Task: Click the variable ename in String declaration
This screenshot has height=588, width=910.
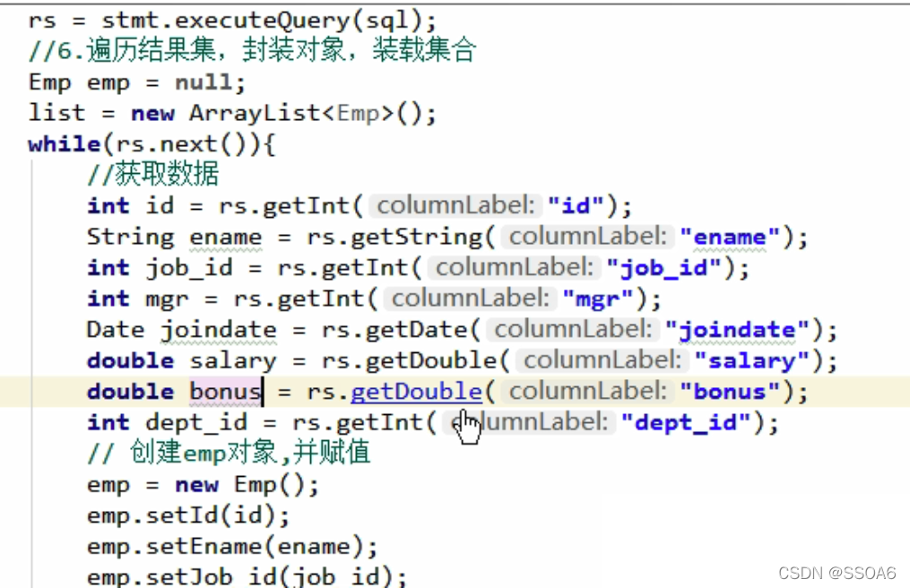Action: click(226, 238)
